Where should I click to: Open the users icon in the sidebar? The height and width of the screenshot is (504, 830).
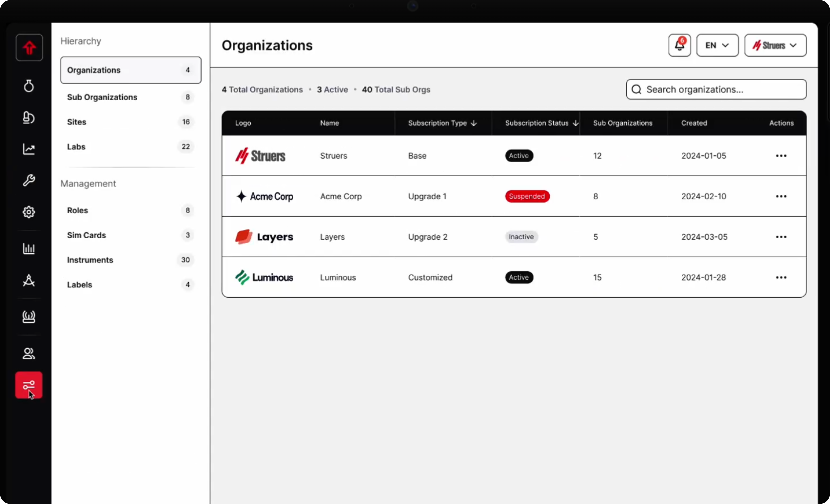[29, 353]
